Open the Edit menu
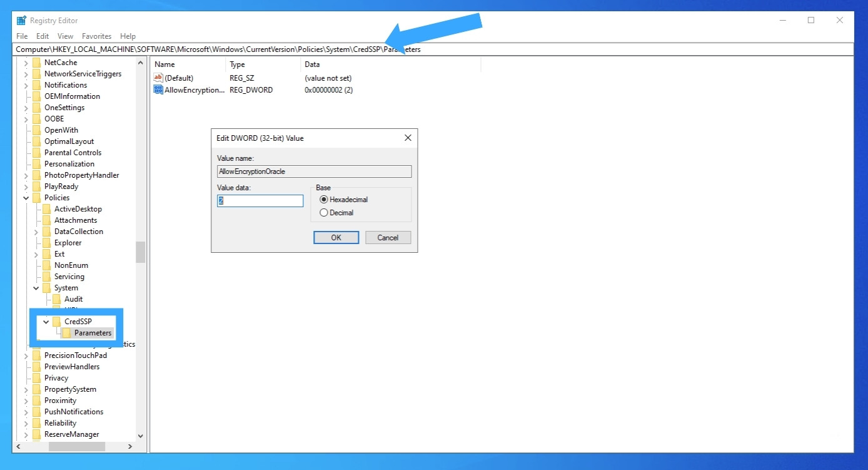The width and height of the screenshot is (868, 470). [x=43, y=36]
